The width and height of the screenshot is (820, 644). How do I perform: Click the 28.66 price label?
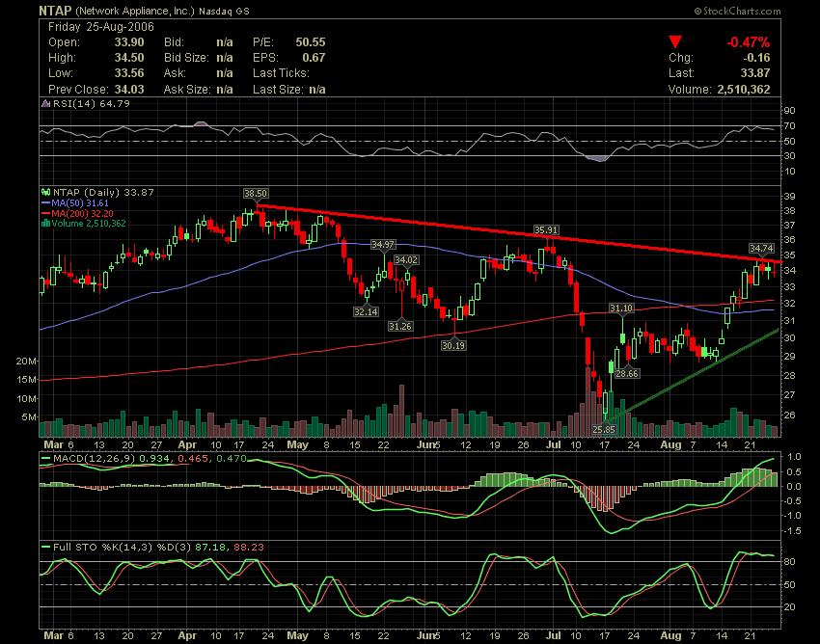627,374
